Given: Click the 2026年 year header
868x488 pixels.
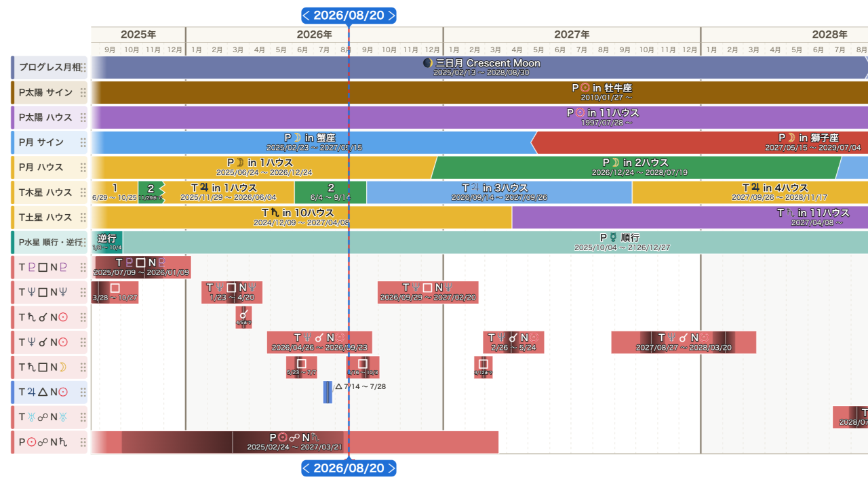Looking at the screenshot, I should coord(314,35).
